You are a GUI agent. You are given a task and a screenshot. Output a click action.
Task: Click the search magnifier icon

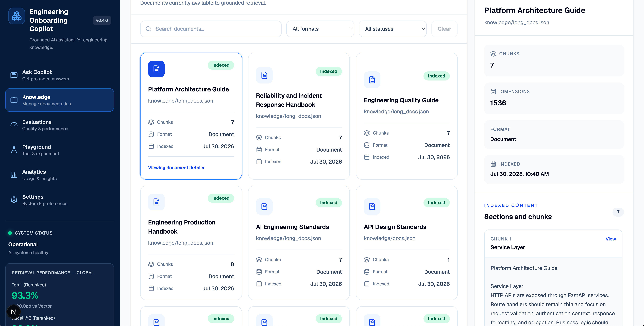[148, 29]
